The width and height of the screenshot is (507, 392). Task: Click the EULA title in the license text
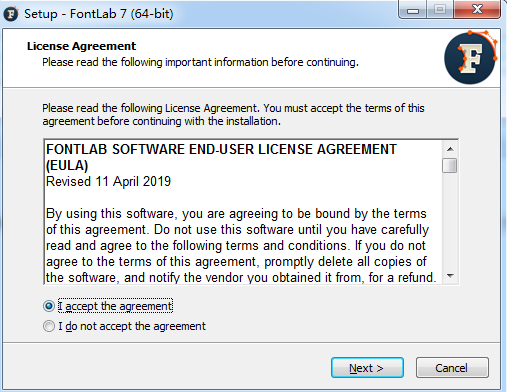[x=221, y=157]
